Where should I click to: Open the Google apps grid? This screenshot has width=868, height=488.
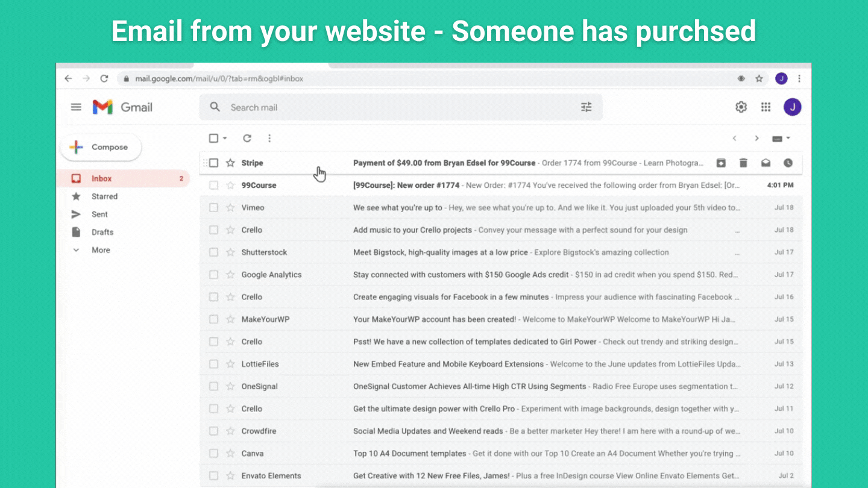(x=766, y=107)
